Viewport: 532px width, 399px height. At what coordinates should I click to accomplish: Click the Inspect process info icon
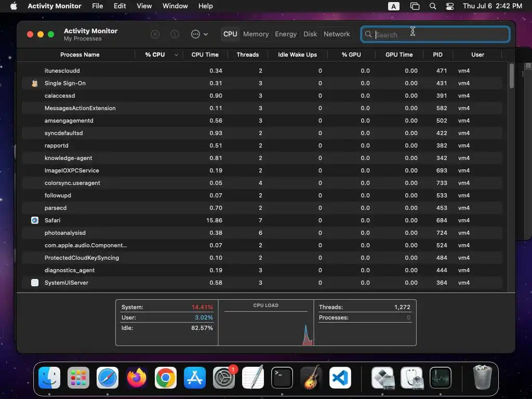pos(175,34)
